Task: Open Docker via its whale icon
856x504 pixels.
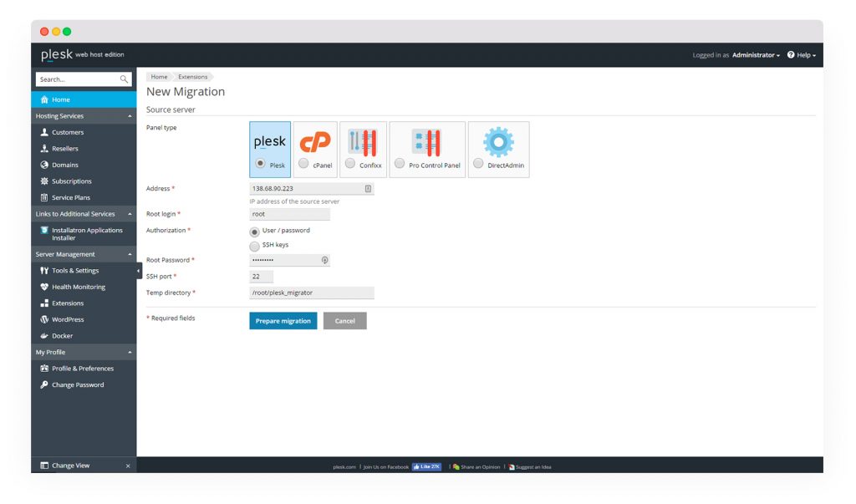Action: [44, 336]
